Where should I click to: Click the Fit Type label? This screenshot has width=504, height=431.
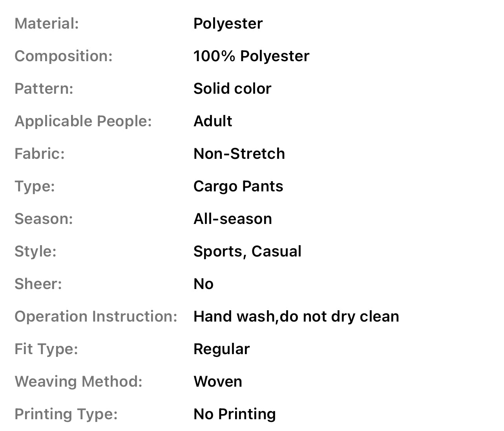pyautogui.click(x=46, y=349)
